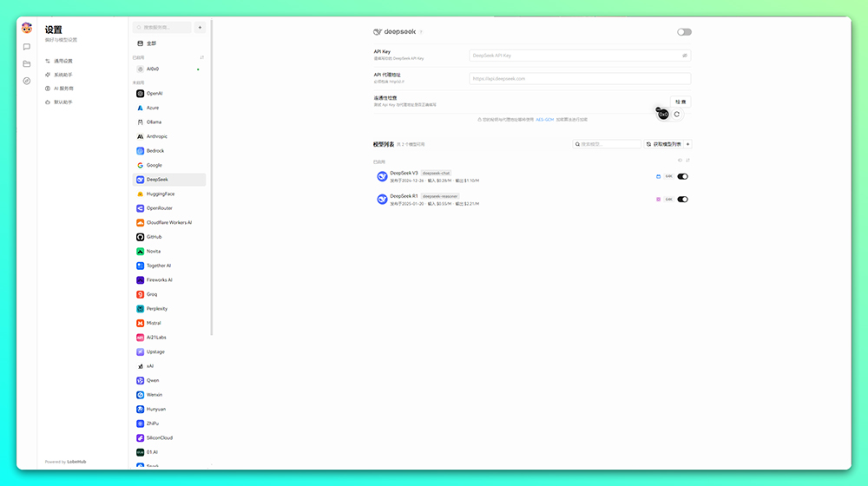
Task: Open the Wenxin provider
Action: 169,395
